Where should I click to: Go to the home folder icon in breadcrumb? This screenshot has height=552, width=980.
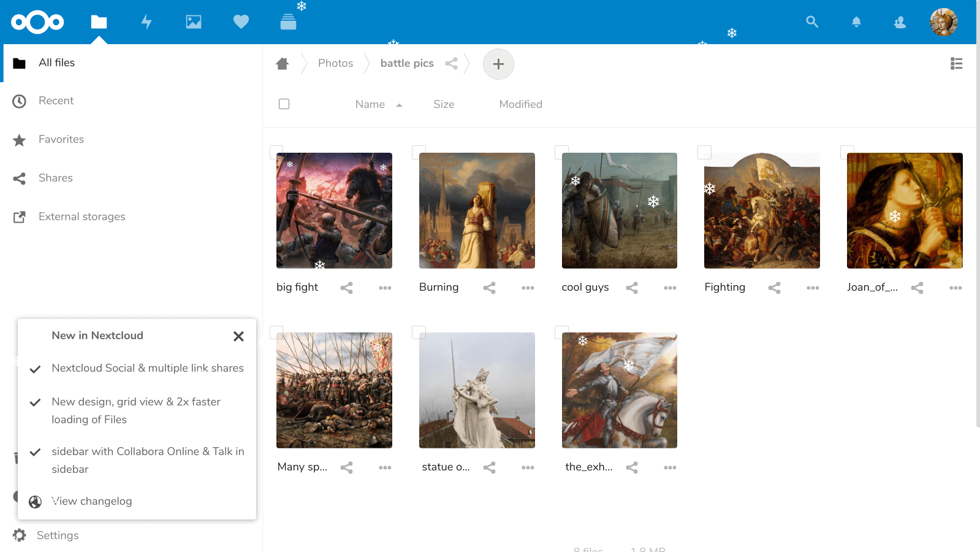click(x=282, y=63)
